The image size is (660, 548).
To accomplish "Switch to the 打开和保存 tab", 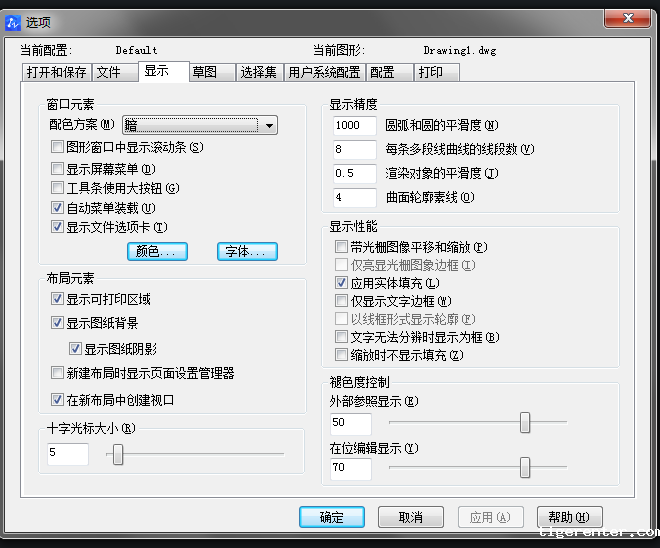I will [x=55, y=72].
